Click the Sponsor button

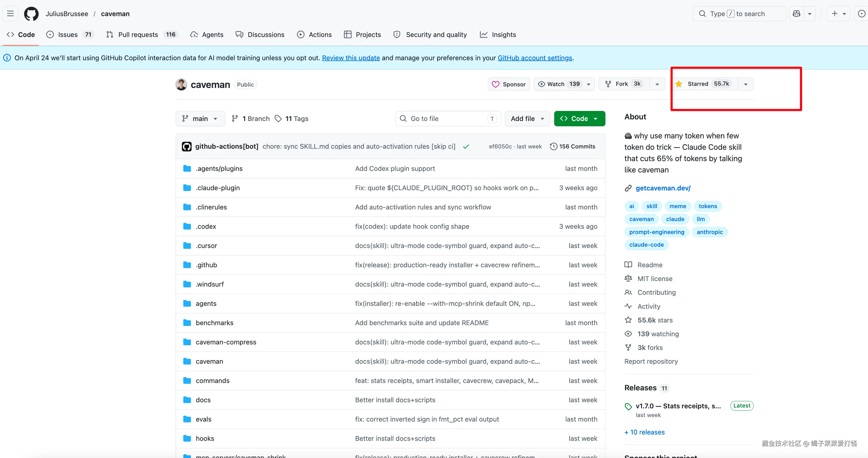[509, 84]
